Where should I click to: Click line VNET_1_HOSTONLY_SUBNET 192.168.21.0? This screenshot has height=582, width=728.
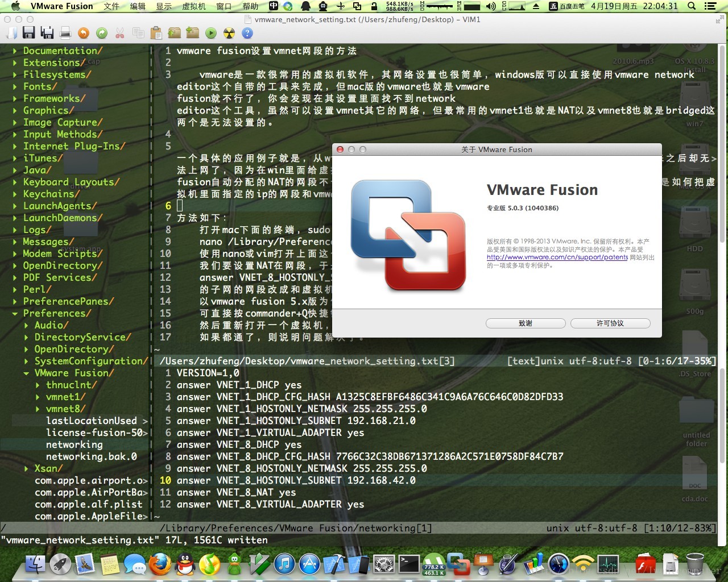pyautogui.click(x=296, y=421)
